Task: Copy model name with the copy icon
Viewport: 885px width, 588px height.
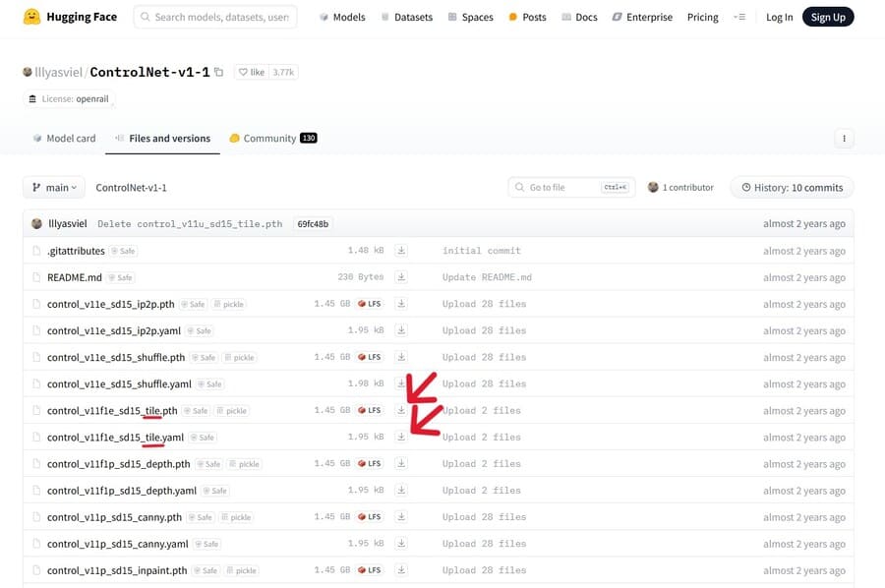Action: (219, 72)
